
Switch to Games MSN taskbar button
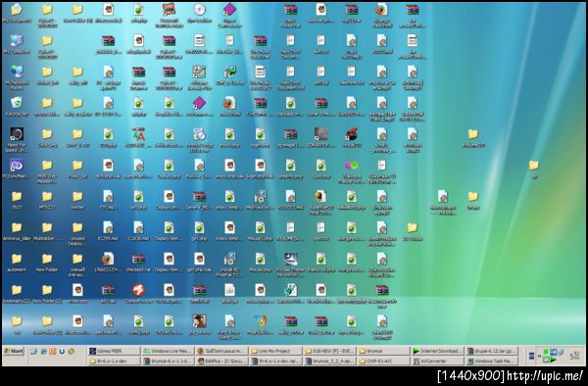click(114, 351)
